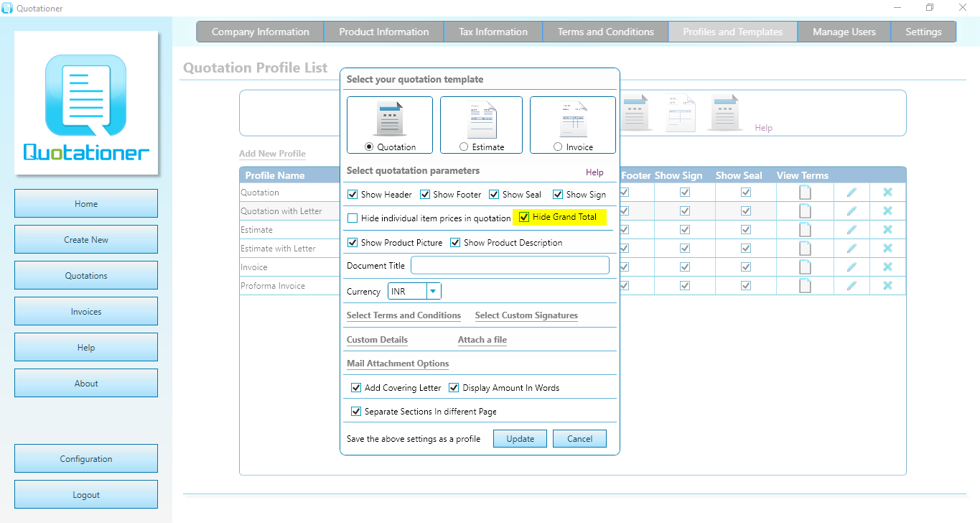980x523 pixels.
Task: Delete the Proforma Invoice profile with X icon
Action: (x=887, y=285)
